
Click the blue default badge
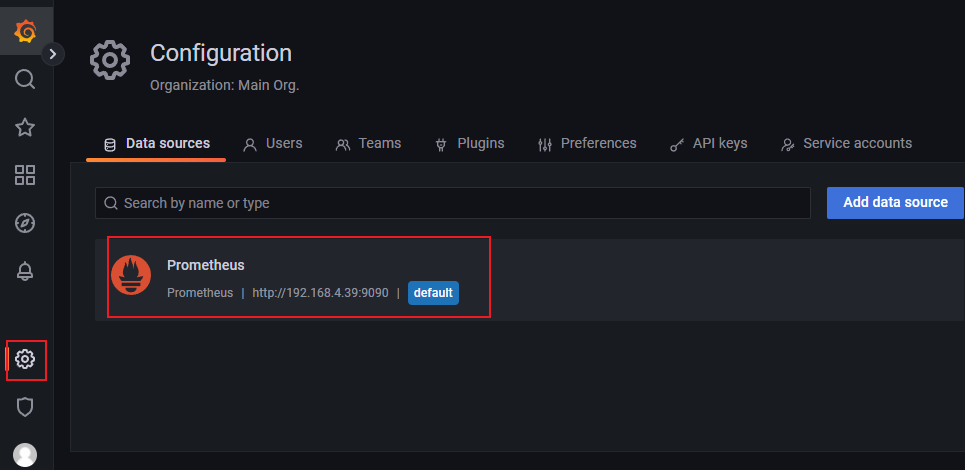[x=433, y=293]
